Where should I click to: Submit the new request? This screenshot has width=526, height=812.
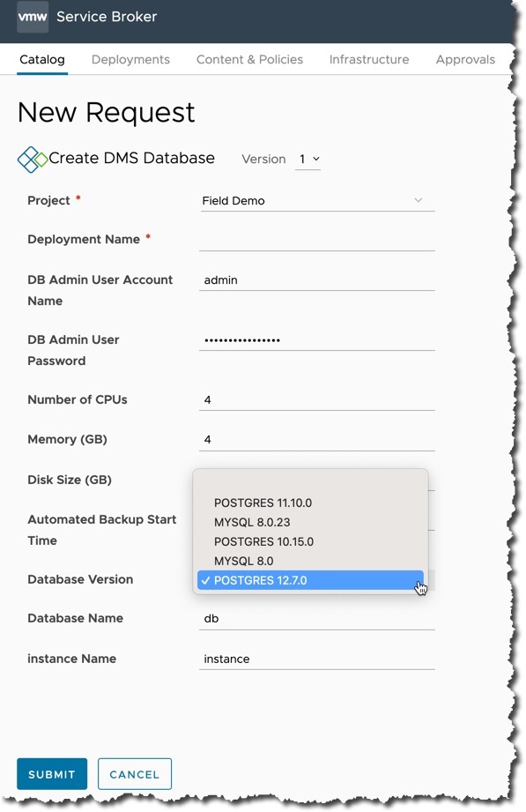pos(52,774)
